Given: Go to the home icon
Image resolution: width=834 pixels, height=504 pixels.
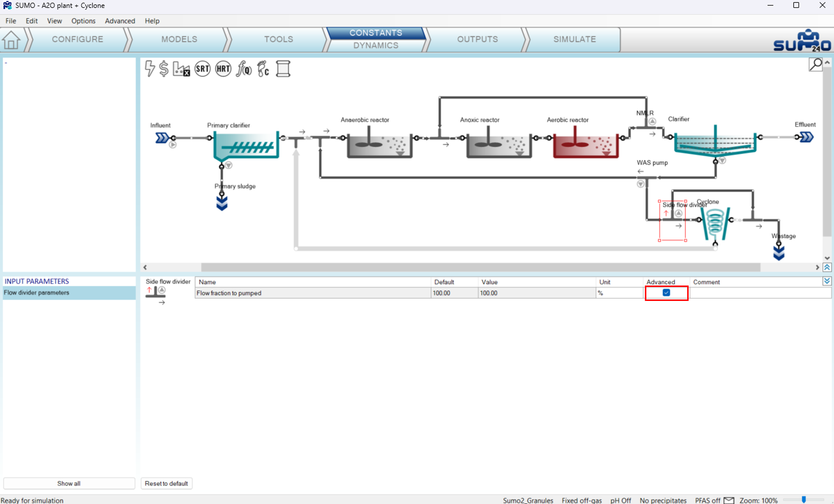Looking at the screenshot, I should click(x=11, y=40).
